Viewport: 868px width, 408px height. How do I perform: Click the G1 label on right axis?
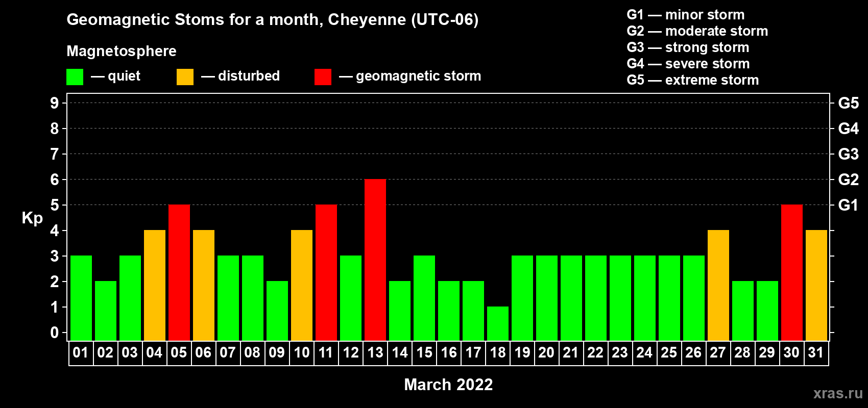(849, 205)
